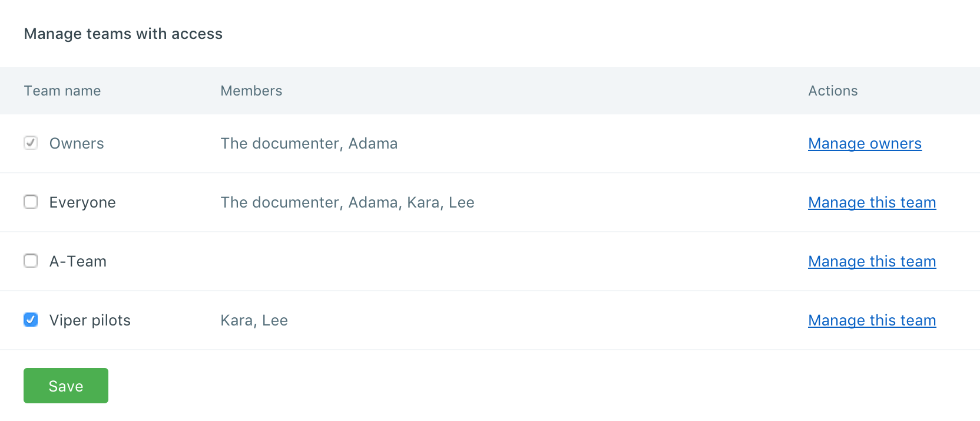Click the Actions column header
Viewport: 980px width, 421px height.
(x=833, y=91)
